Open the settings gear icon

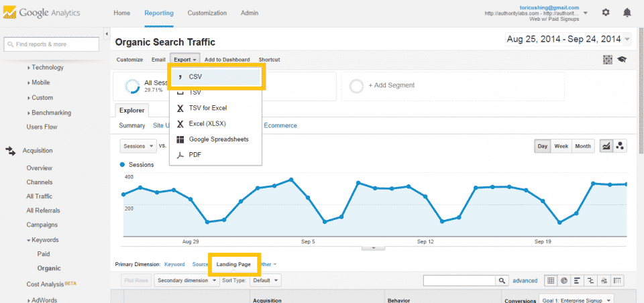606,13
